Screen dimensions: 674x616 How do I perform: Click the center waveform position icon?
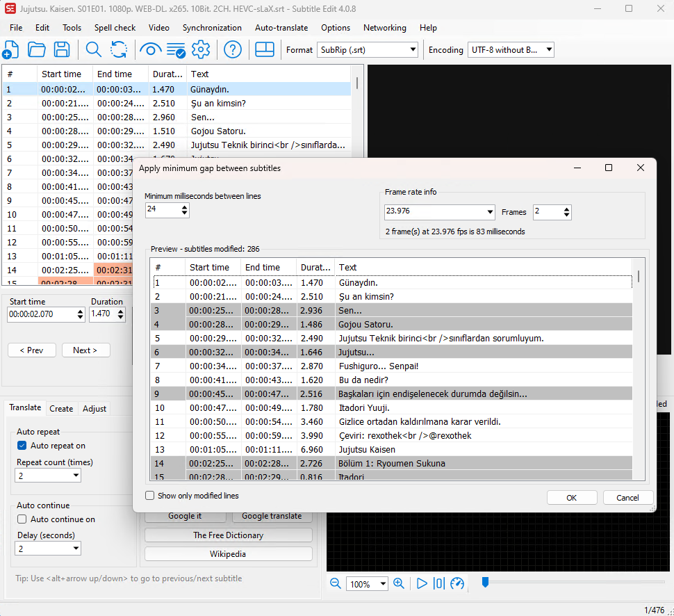pos(439,584)
